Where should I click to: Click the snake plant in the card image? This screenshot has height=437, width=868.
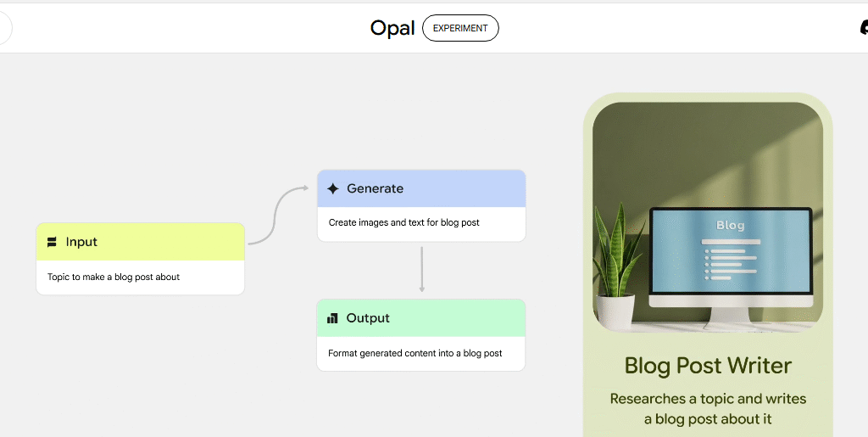pos(615,255)
